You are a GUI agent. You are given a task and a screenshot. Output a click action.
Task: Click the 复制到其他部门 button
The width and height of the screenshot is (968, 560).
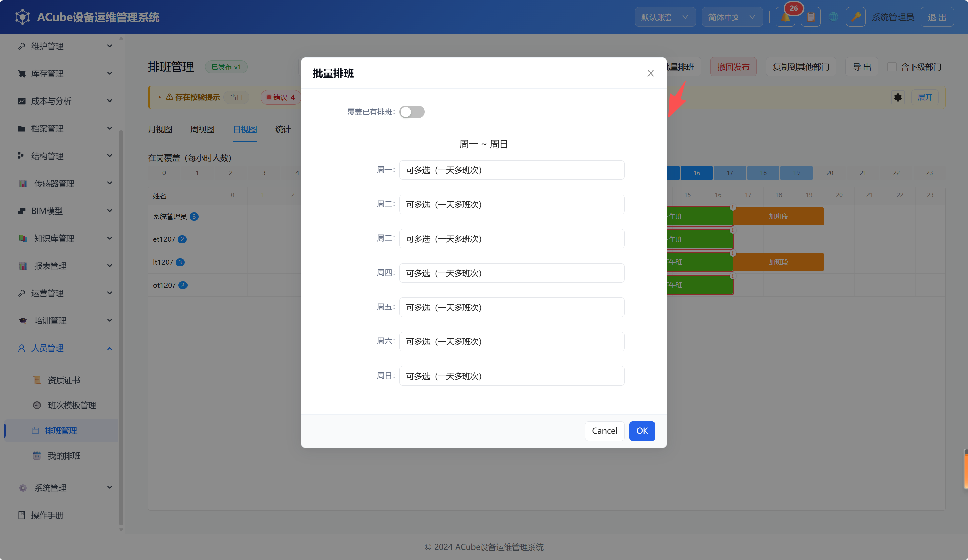(x=801, y=67)
